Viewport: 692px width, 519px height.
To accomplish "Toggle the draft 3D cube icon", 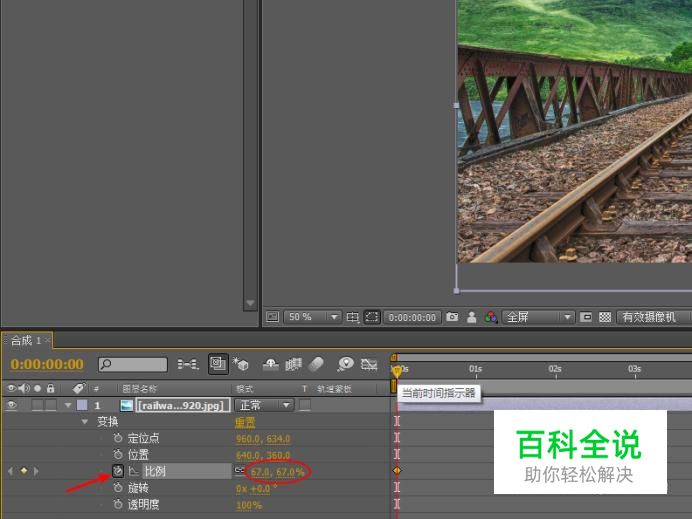I will pos(241,364).
